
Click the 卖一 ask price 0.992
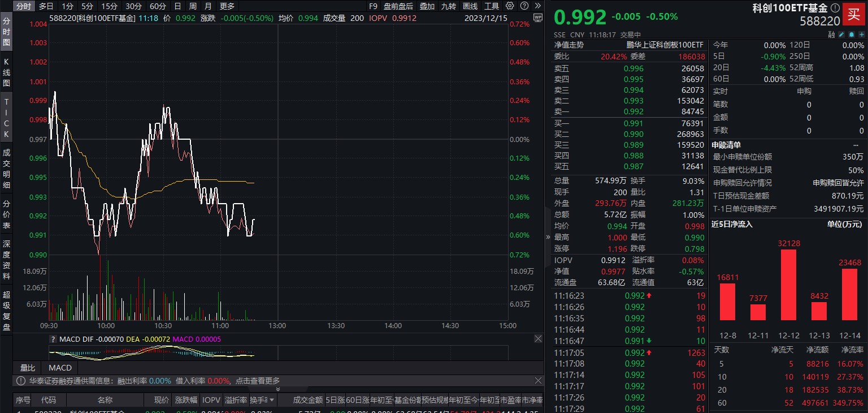(x=633, y=111)
